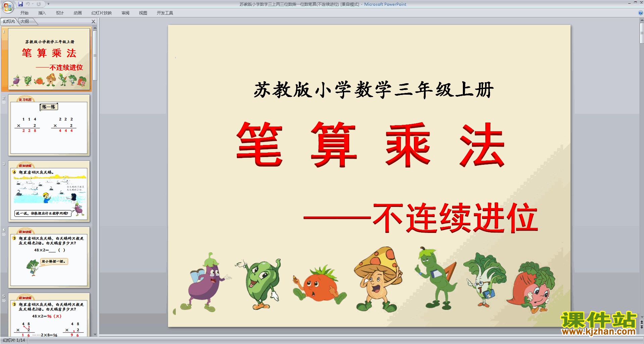Open the 开发工具 ribbon tab

point(165,13)
